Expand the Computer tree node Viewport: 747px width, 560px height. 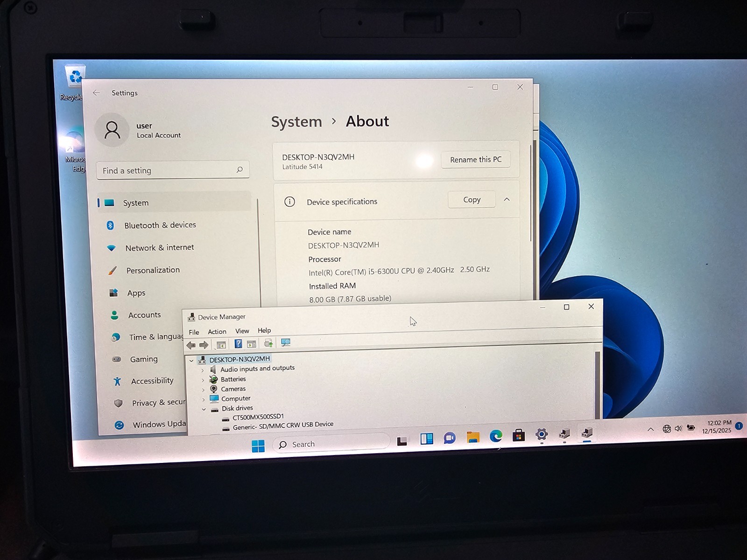203,400
